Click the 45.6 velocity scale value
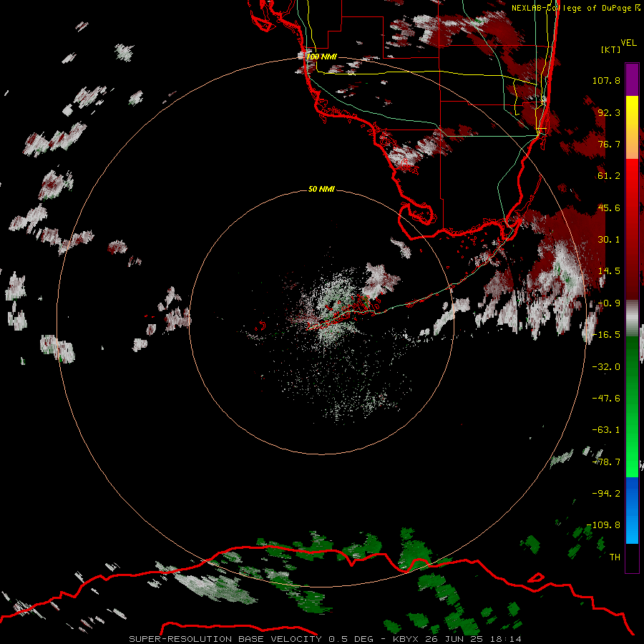Image resolution: width=644 pixels, height=644 pixels. [609, 208]
